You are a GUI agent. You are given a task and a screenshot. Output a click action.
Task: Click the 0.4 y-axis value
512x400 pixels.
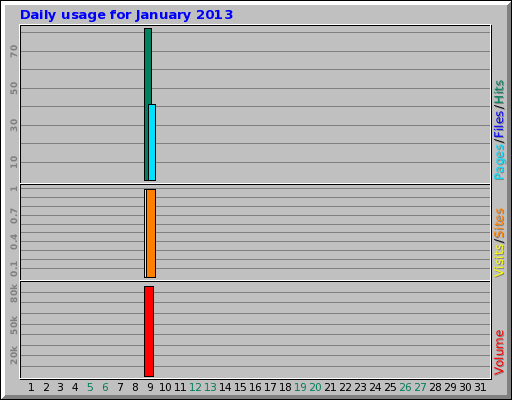point(14,242)
